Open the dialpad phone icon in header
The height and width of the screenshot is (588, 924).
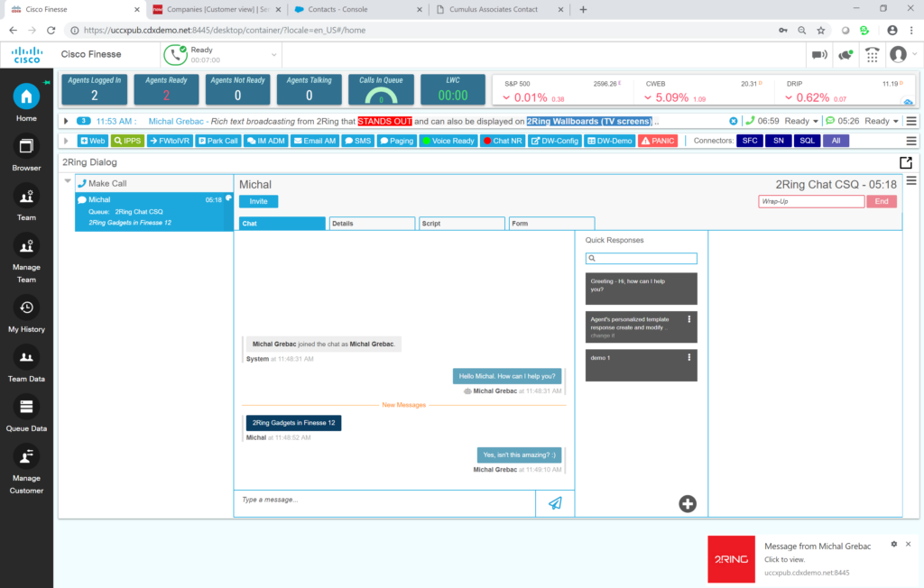pos(872,55)
